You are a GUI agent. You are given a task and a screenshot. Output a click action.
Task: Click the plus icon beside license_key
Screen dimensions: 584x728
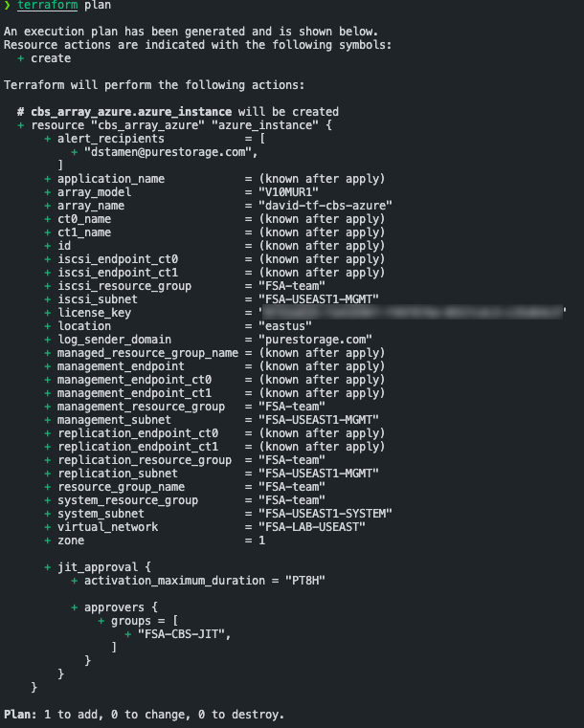point(47,313)
